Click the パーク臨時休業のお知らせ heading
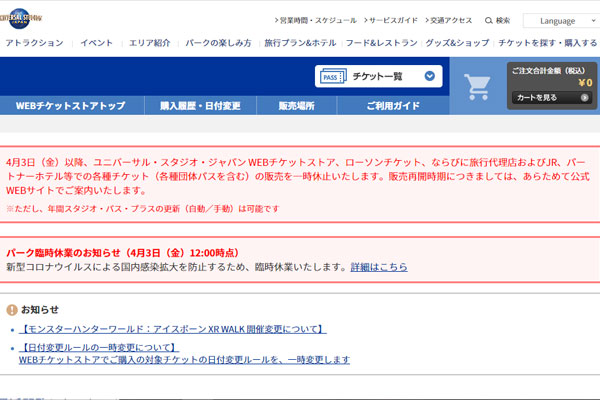The image size is (600, 400). 123,253
